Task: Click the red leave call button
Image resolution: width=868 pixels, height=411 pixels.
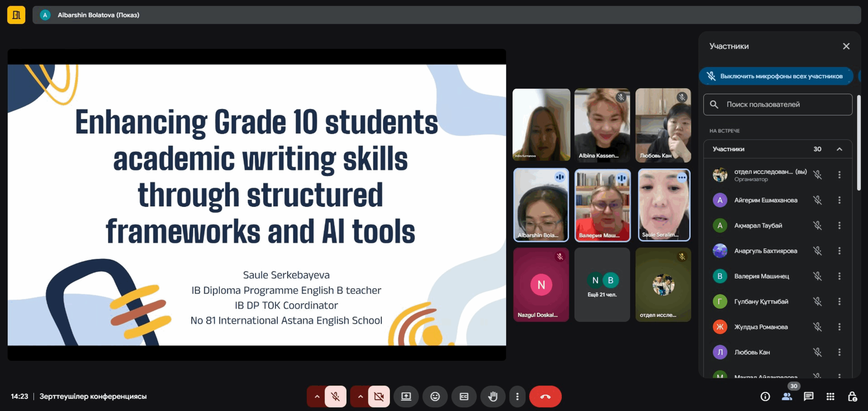Action: pos(545,396)
